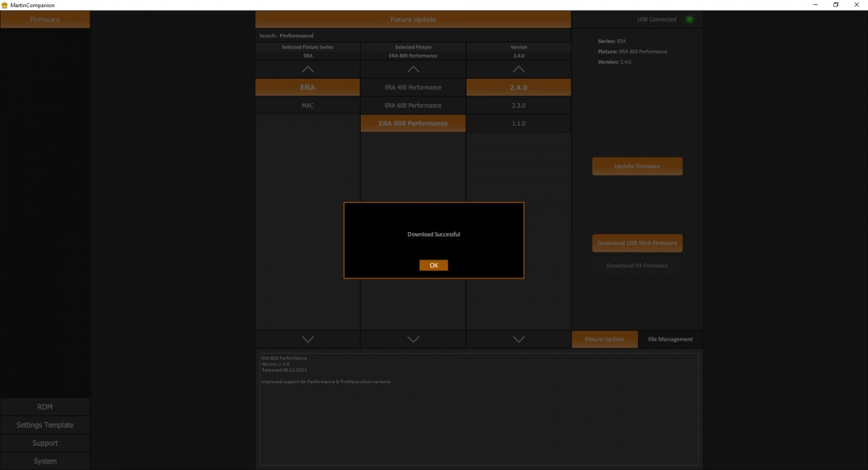Click Download USB Stick Firmware button

coord(637,243)
